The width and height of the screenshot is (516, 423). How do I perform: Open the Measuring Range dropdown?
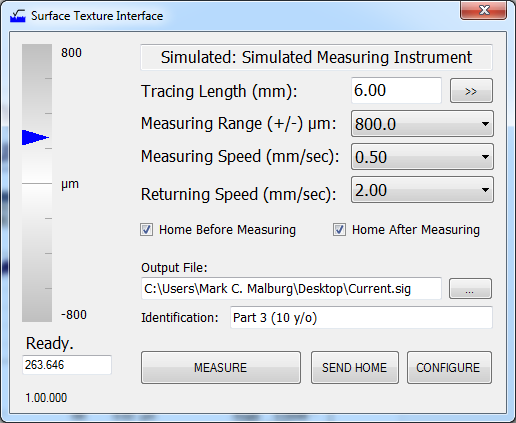point(422,124)
